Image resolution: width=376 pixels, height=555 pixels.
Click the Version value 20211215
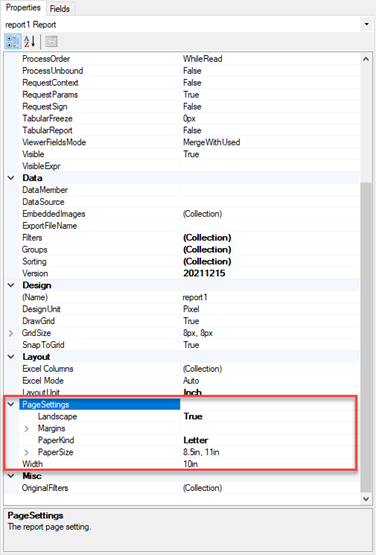coord(204,273)
